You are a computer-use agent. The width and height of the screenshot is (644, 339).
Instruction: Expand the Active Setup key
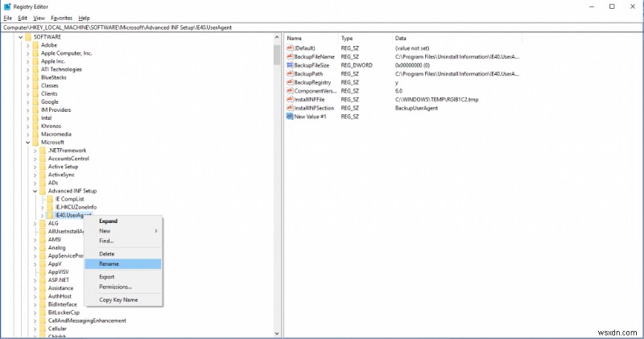35,167
